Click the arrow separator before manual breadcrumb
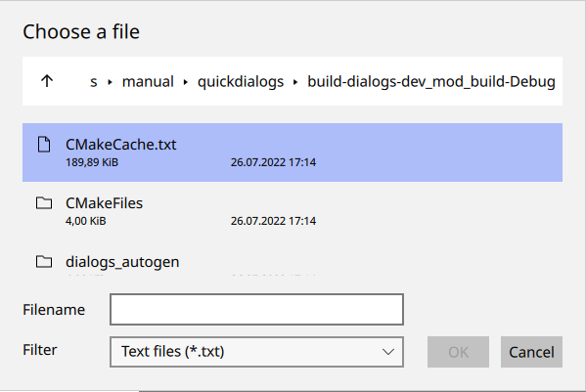Image resolution: width=586 pixels, height=392 pixels. tap(110, 82)
